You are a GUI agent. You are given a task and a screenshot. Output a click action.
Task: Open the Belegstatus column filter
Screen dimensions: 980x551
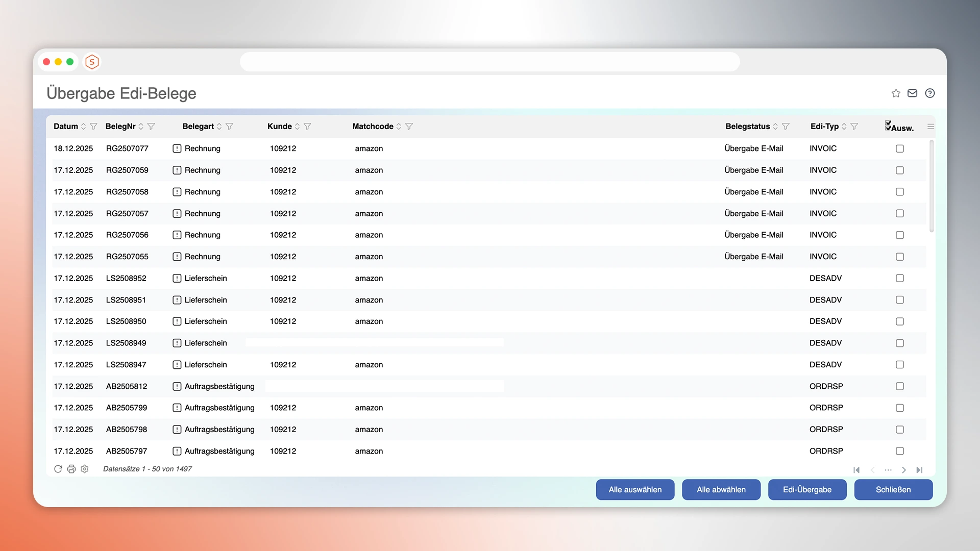[786, 127]
